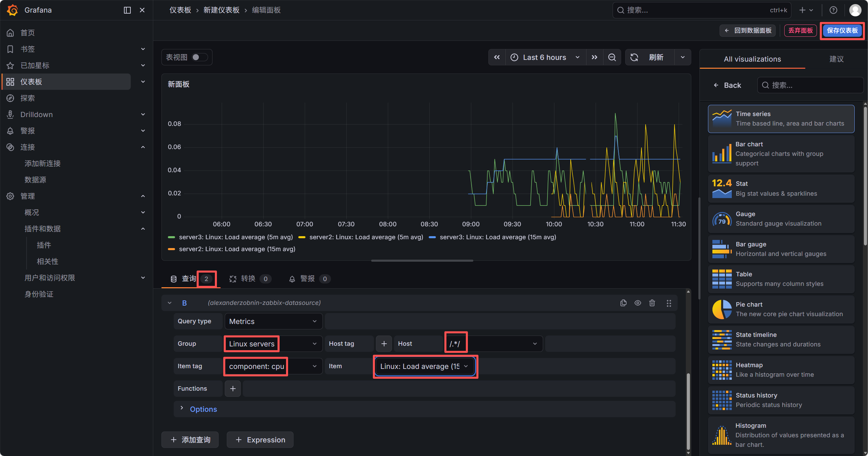Choose the Gauge visualization

click(781, 219)
